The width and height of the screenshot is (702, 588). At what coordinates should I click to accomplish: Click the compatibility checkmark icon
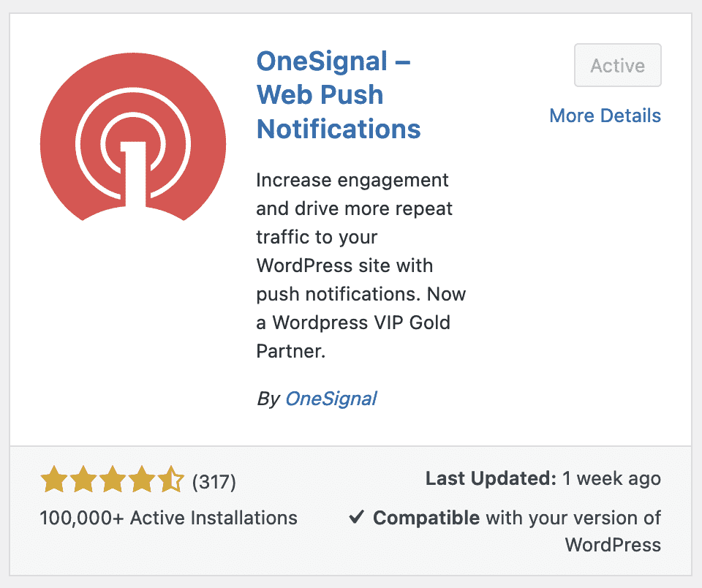pyautogui.click(x=356, y=519)
